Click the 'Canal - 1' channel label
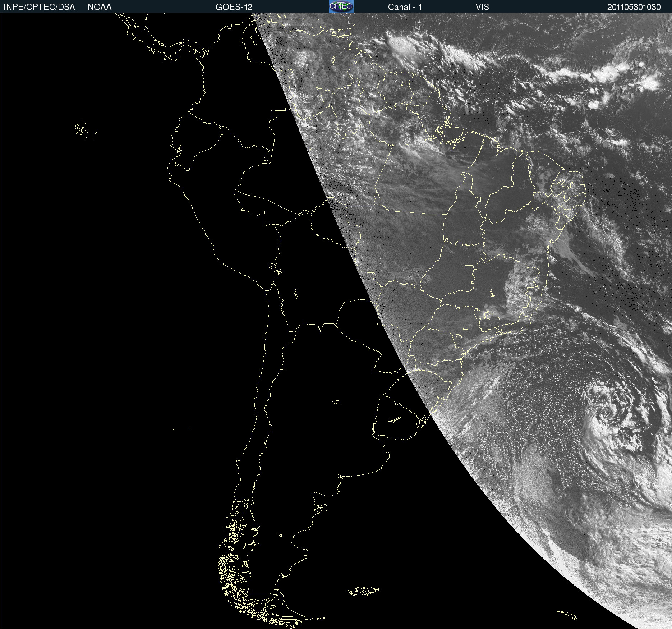This screenshot has height=629, width=672. [x=405, y=7]
